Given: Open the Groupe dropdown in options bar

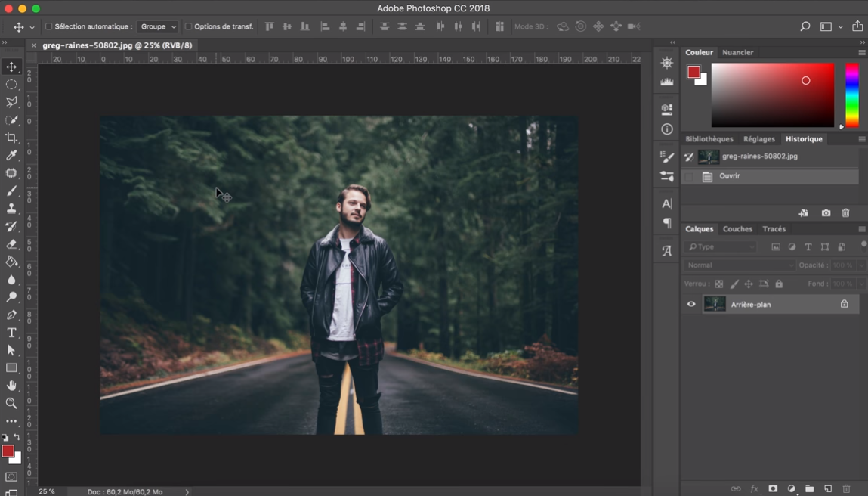Looking at the screenshot, I should pos(159,26).
